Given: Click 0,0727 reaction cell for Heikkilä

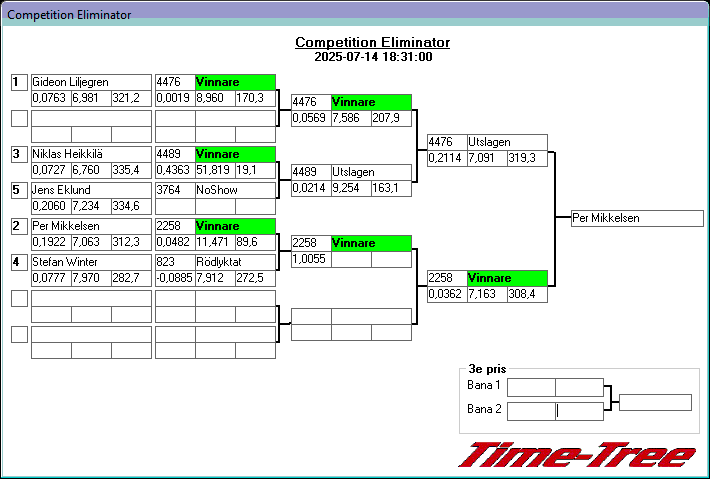Looking at the screenshot, I should point(51,170).
